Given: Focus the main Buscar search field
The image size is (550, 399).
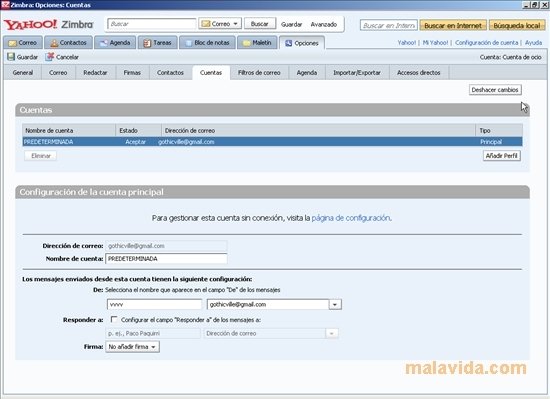Looking at the screenshot, I should tap(152, 24).
